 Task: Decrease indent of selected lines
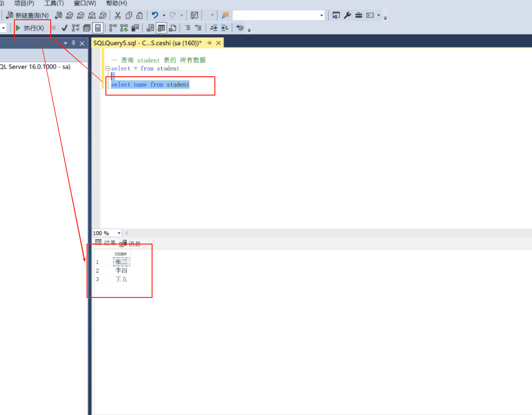pos(214,28)
